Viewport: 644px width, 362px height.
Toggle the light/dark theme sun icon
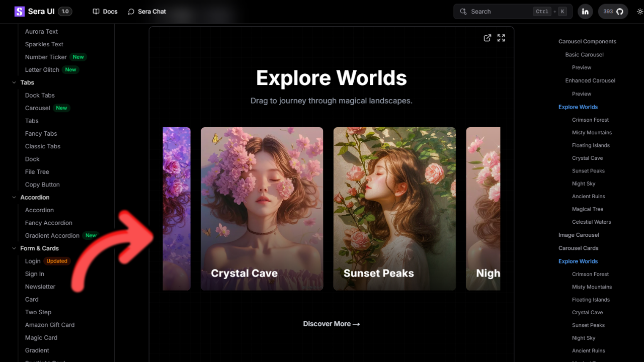tap(640, 12)
